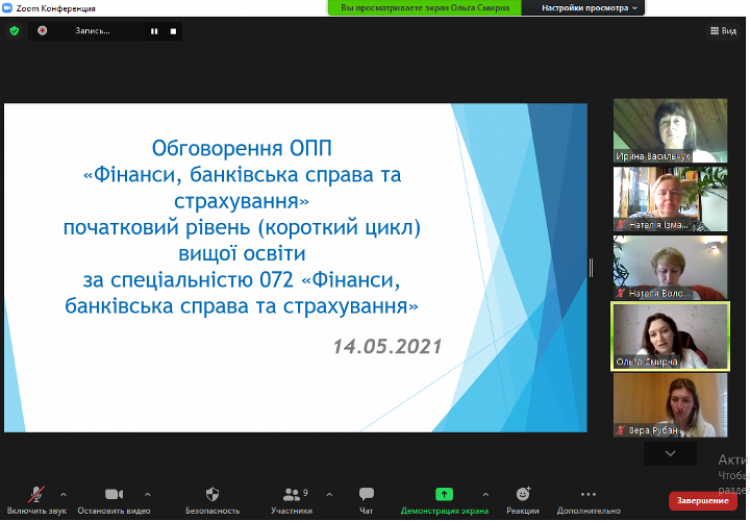Select Ольга Смирна's video thumbnail

coord(670,336)
